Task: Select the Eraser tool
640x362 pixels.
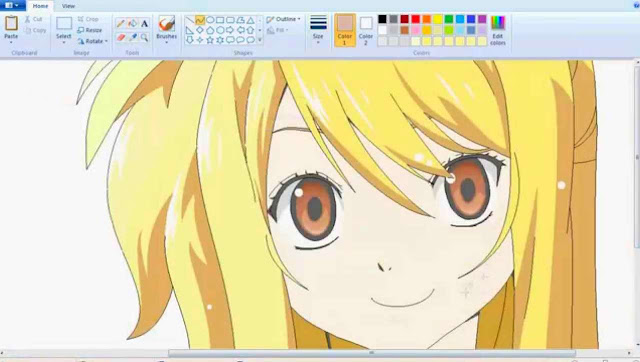Action: [x=120, y=38]
